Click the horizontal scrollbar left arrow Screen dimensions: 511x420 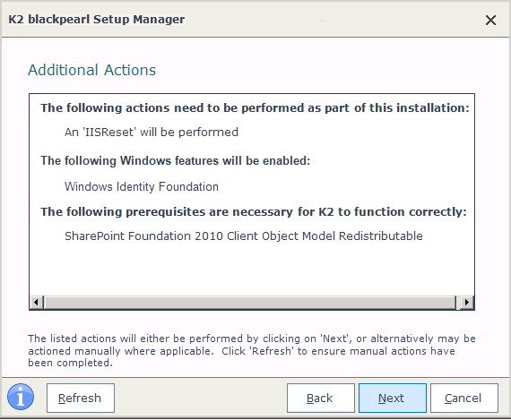[37, 302]
